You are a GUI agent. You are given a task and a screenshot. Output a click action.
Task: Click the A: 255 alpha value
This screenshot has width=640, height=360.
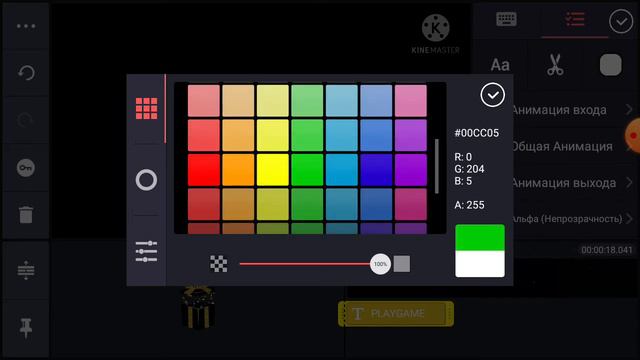pyautogui.click(x=469, y=205)
